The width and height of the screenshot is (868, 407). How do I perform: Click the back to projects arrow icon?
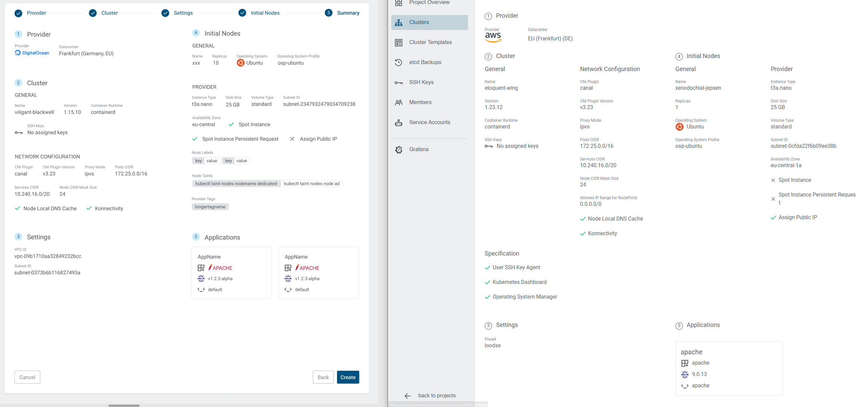407,396
